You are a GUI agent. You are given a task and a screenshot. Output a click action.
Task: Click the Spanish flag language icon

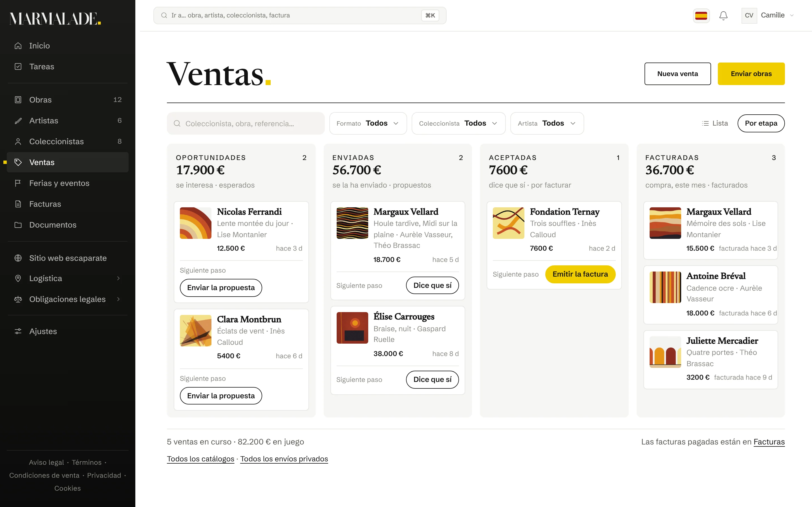[701, 15]
